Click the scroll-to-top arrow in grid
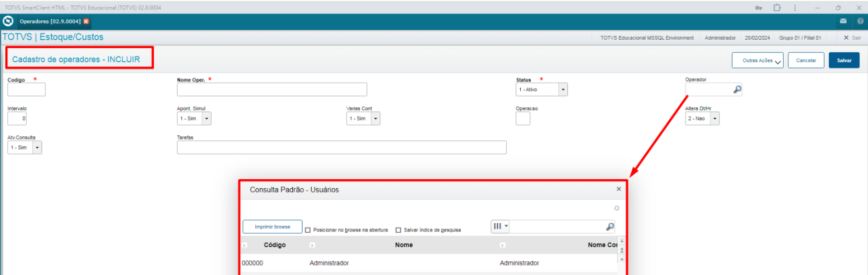 [622, 242]
